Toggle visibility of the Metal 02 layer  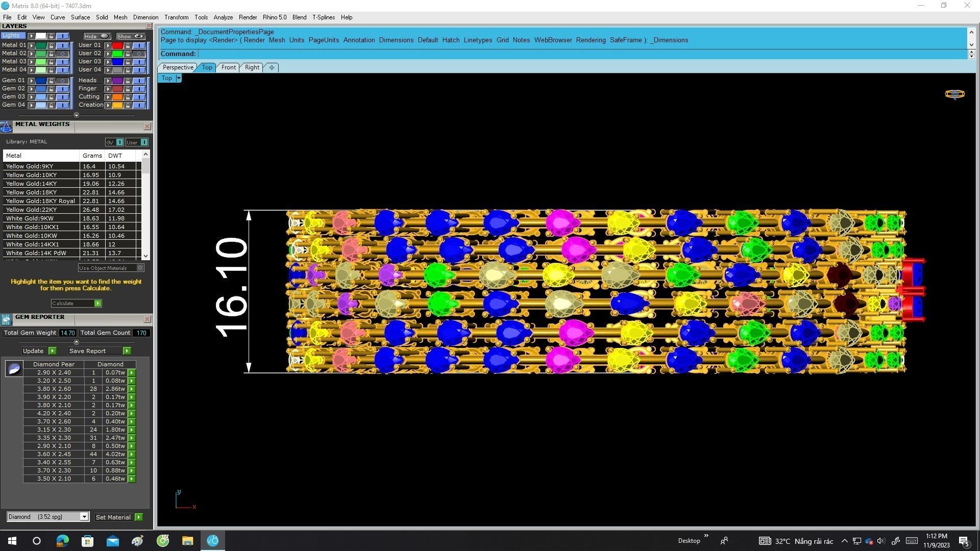click(x=63, y=54)
